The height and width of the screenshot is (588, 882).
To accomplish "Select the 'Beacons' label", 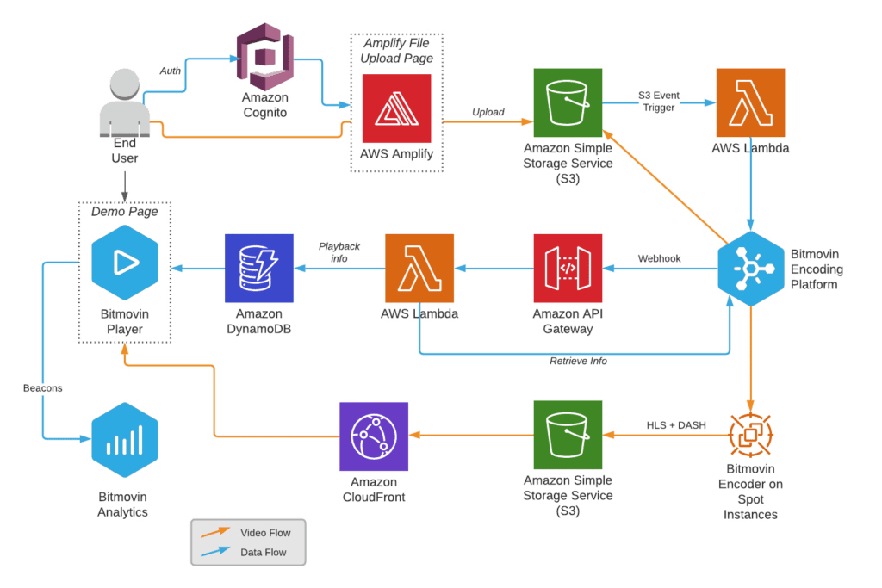I will click(42, 388).
